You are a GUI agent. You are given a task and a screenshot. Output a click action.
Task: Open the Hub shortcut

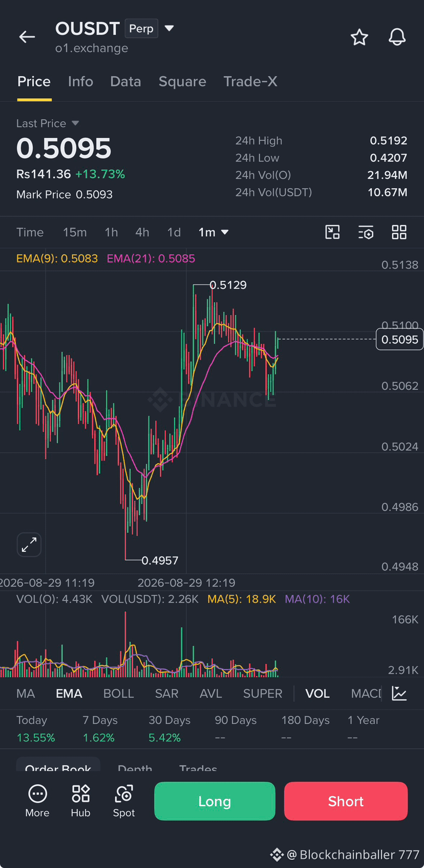pyautogui.click(x=80, y=801)
